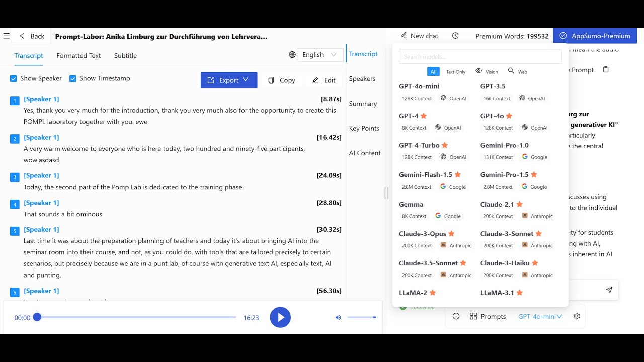Image resolution: width=644 pixels, height=362 pixels.
Task: Click the AppSumo-Premium button
Action: [595, 36]
